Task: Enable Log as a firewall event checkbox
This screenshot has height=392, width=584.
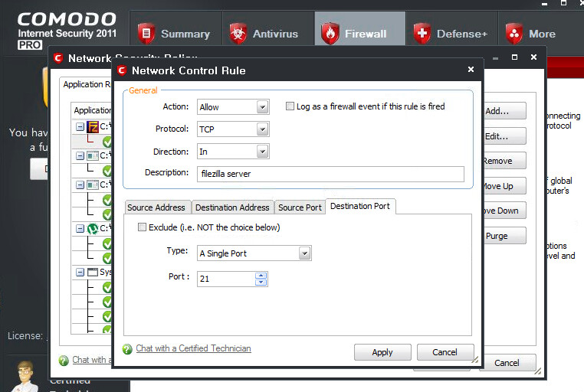Action: (x=290, y=106)
